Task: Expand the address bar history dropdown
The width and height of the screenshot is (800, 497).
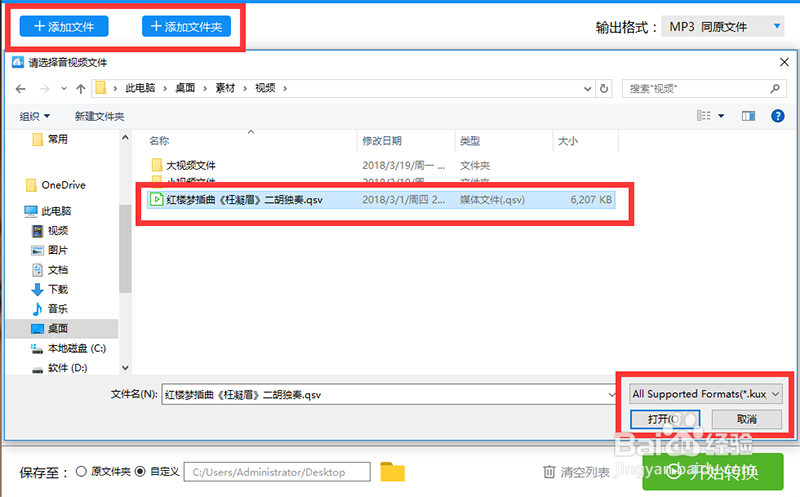Action: (587, 89)
